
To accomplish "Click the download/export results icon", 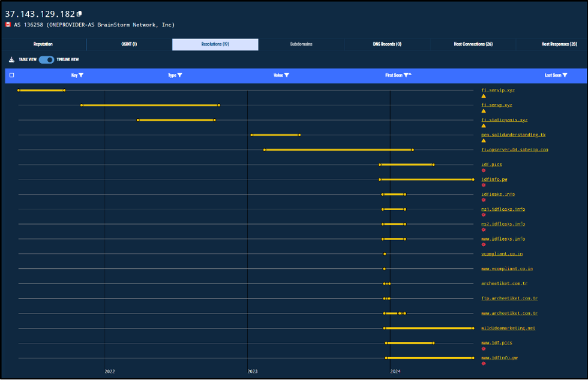I will (x=11, y=60).
